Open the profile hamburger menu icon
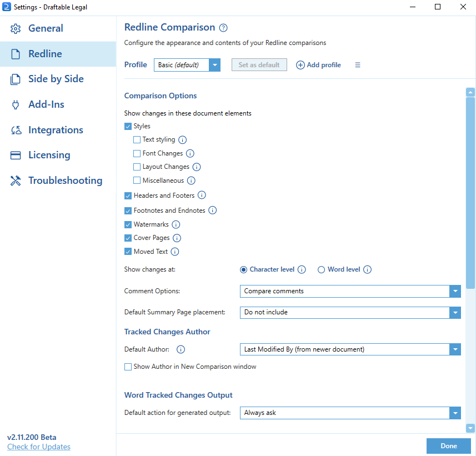 [358, 65]
